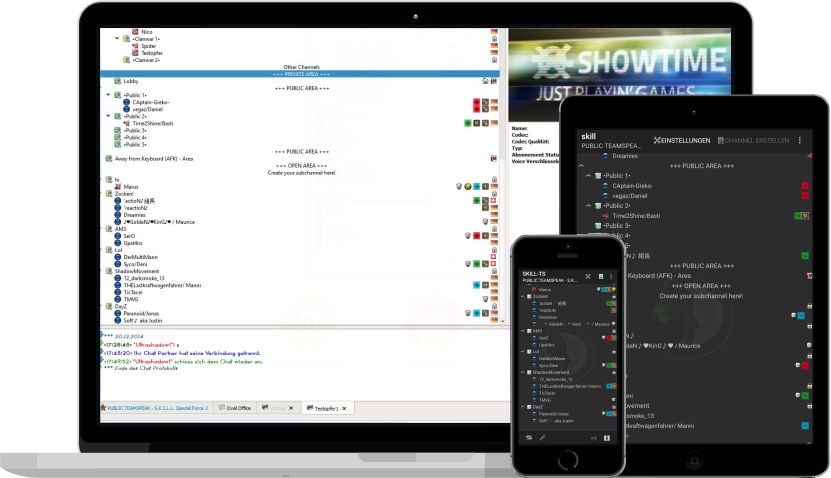Image resolution: width=831 pixels, height=478 pixels.
Task: Tap red badge beside SerO on phone
Action: 609,338
